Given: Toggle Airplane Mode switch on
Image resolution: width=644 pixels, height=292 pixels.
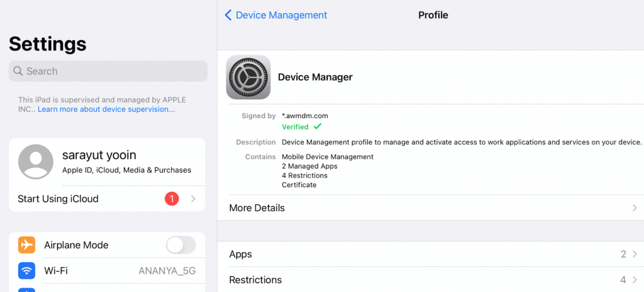Looking at the screenshot, I should click(180, 245).
